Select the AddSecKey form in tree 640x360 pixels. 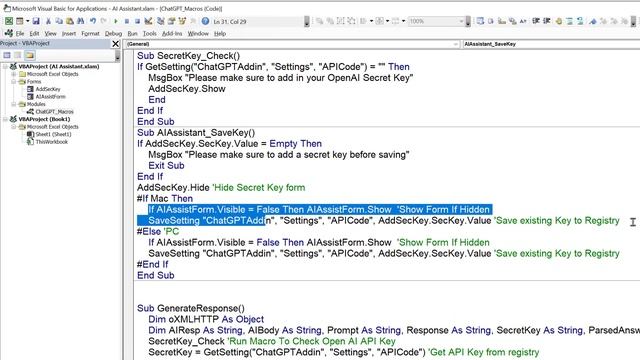click(48, 89)
